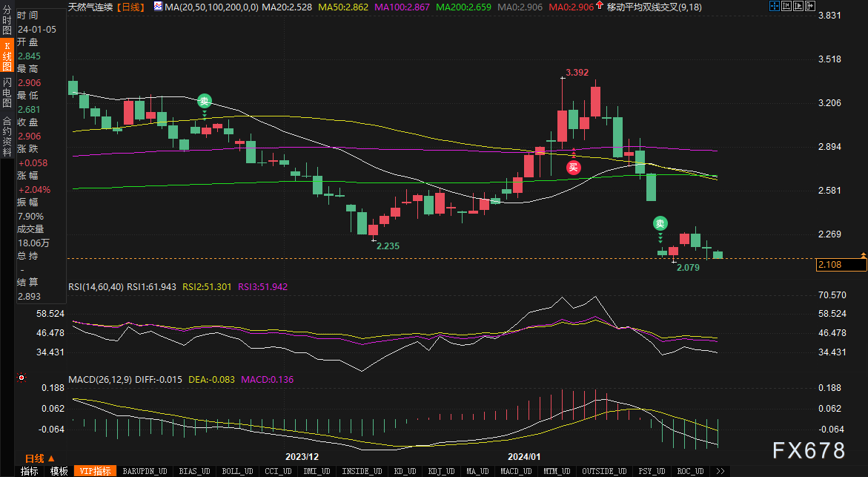The image size is (868, 477).
Task: Click the orange arrow at price axis
Action: click(x=863, y=255)
